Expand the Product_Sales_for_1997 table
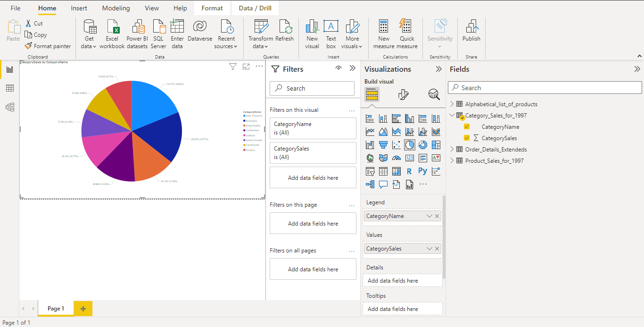 (452, 161)
